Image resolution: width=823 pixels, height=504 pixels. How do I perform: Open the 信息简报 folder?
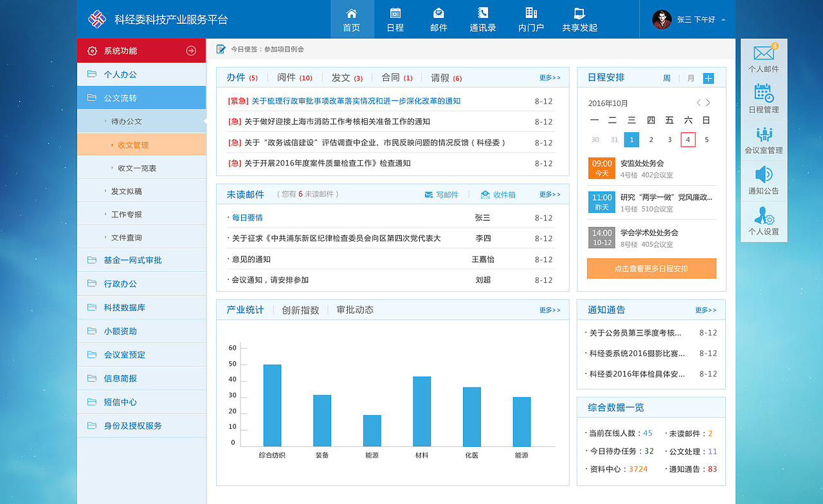click(141, 379)
